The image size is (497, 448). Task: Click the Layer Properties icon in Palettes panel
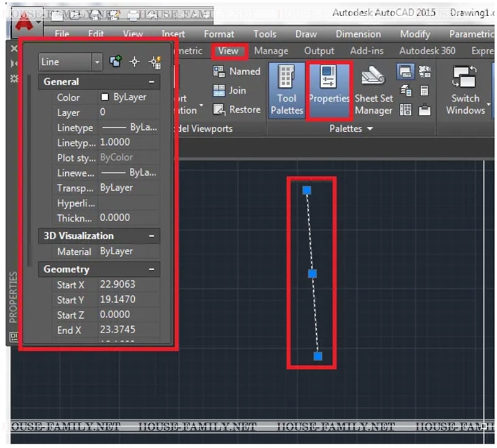[406, 91]
